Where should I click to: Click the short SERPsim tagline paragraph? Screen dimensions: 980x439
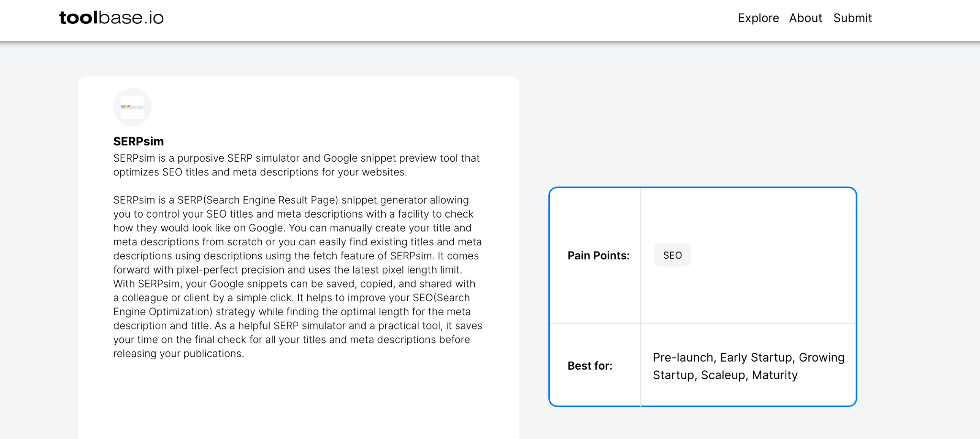[x=296, y=165]
